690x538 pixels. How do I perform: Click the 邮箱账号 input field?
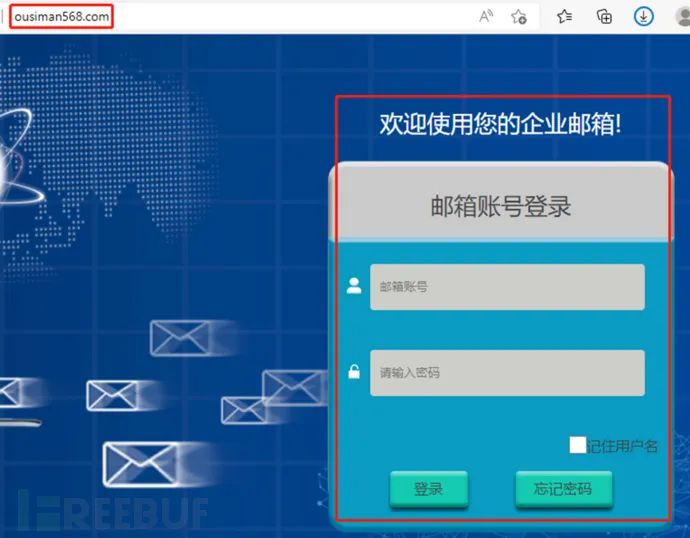coord(507,287)
